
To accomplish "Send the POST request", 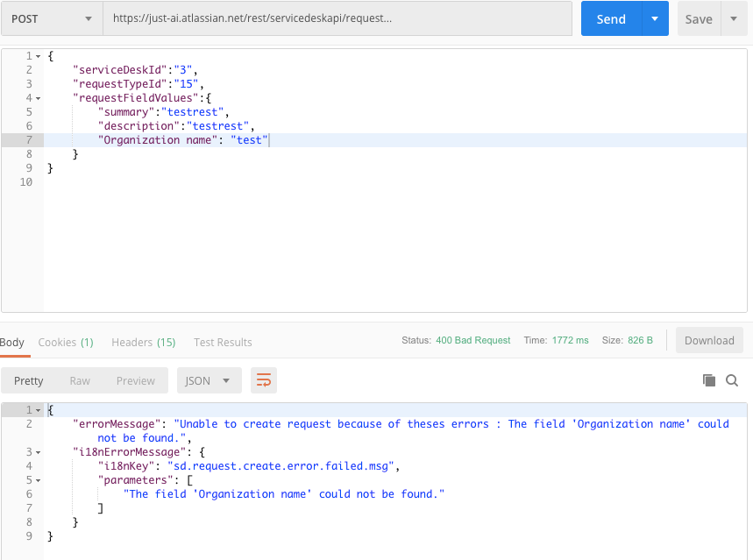I will 611,18.
